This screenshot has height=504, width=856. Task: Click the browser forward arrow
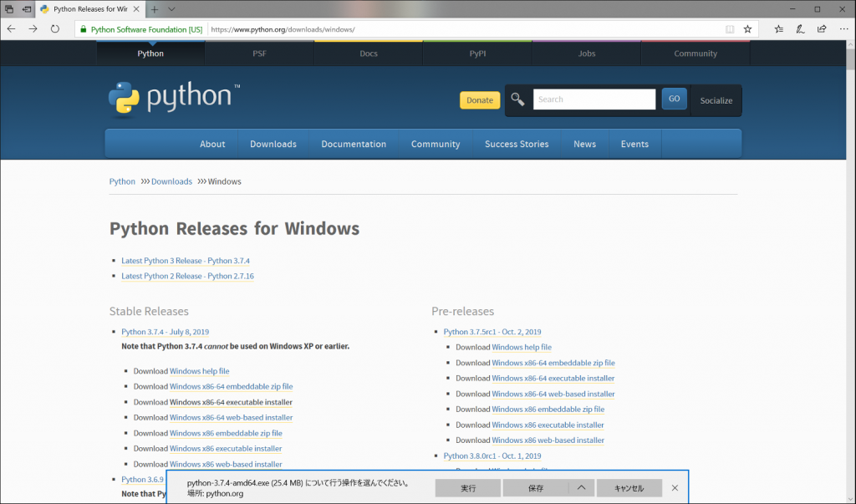click(x=33, y=28)
